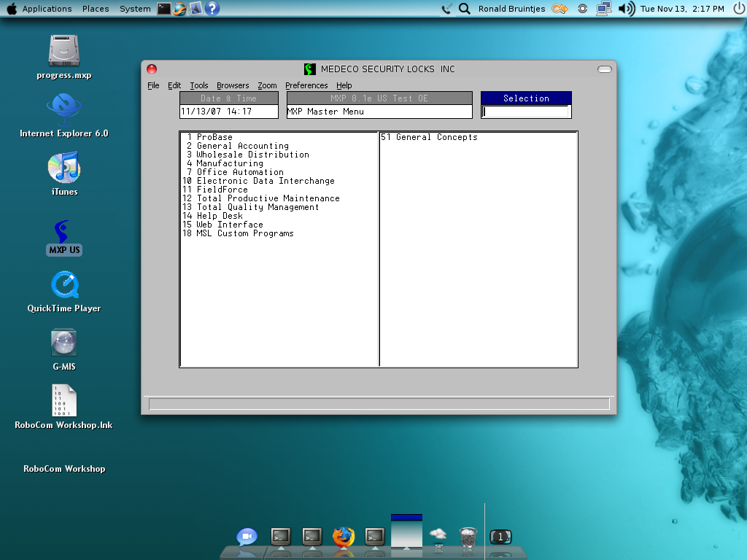Click the oval button at title bar right
This screenshot has width=747, height=560.
605,69
